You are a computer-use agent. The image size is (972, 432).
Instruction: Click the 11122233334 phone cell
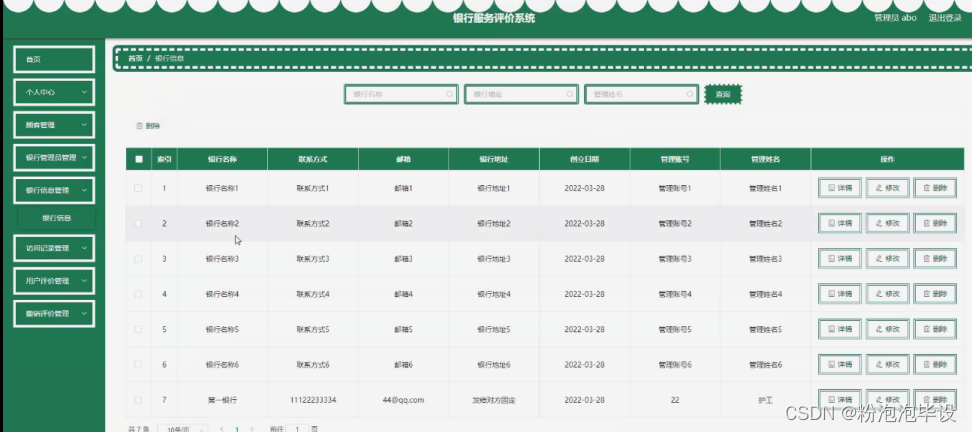pos(313,400)
